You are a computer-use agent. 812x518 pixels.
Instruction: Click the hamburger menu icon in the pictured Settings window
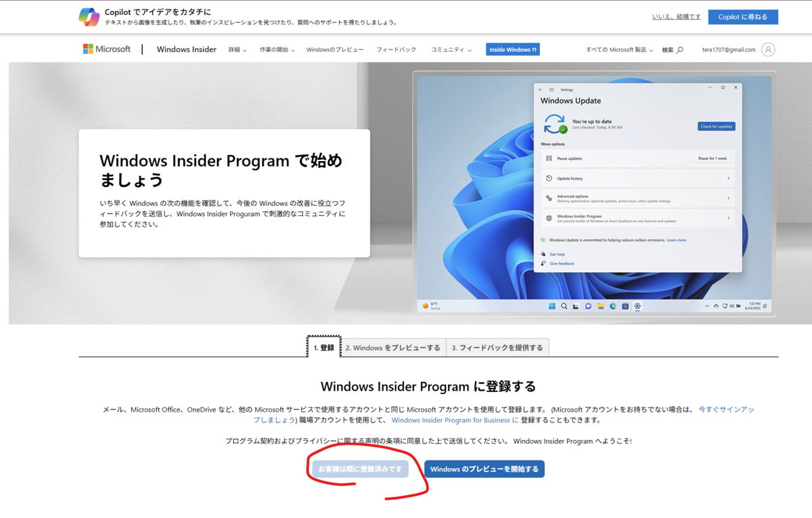point(551,89)
